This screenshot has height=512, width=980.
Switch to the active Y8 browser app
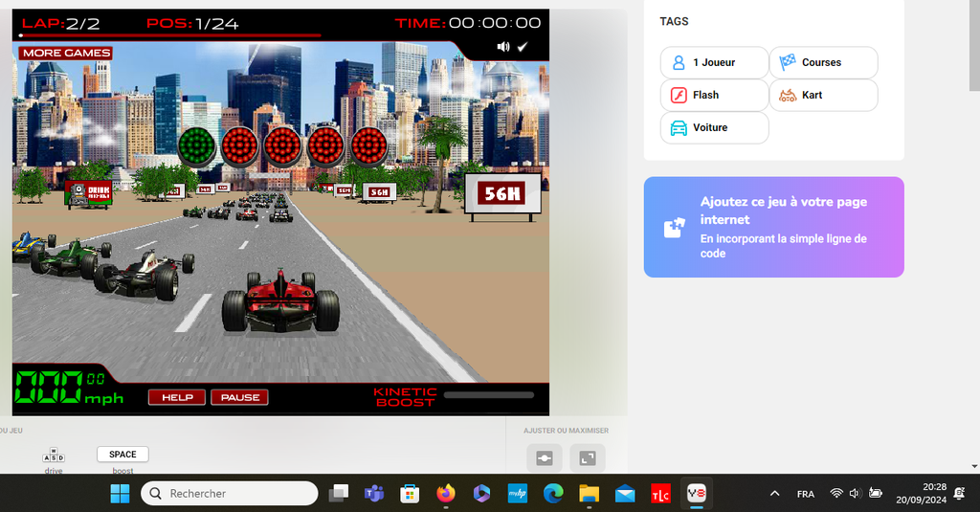pyautogui.click(x=697, y=493)
